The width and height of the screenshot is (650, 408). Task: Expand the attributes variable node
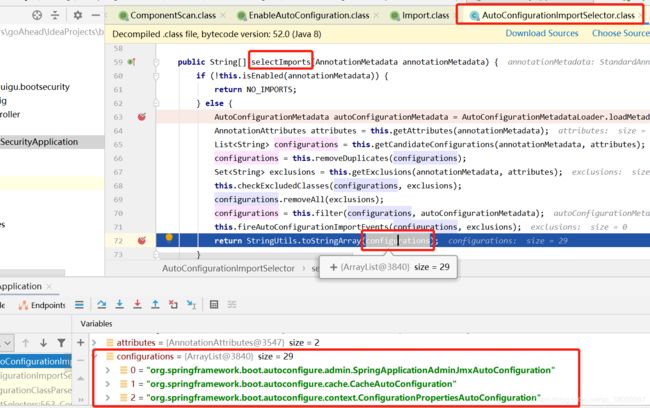pyautogui.click(x=94, y=342)
